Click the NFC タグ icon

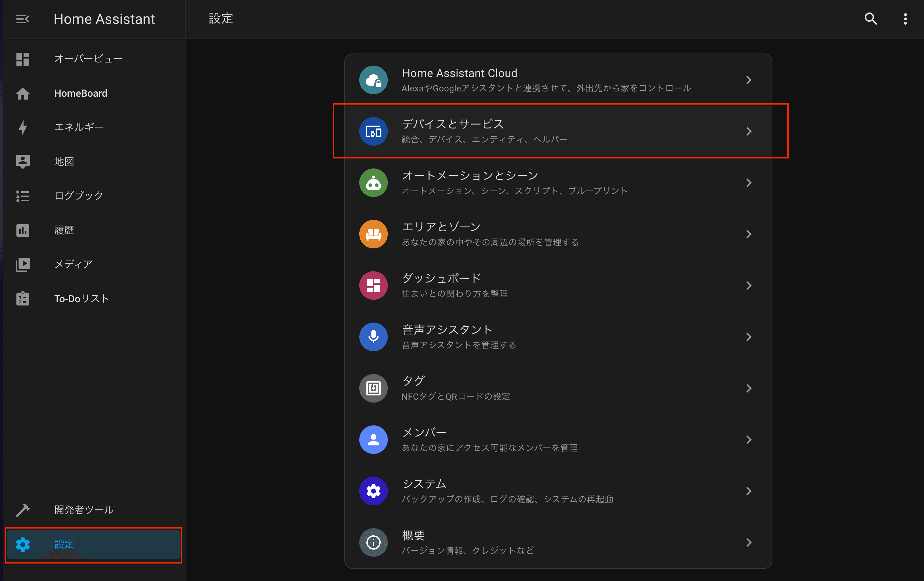[x=373, y=388]
